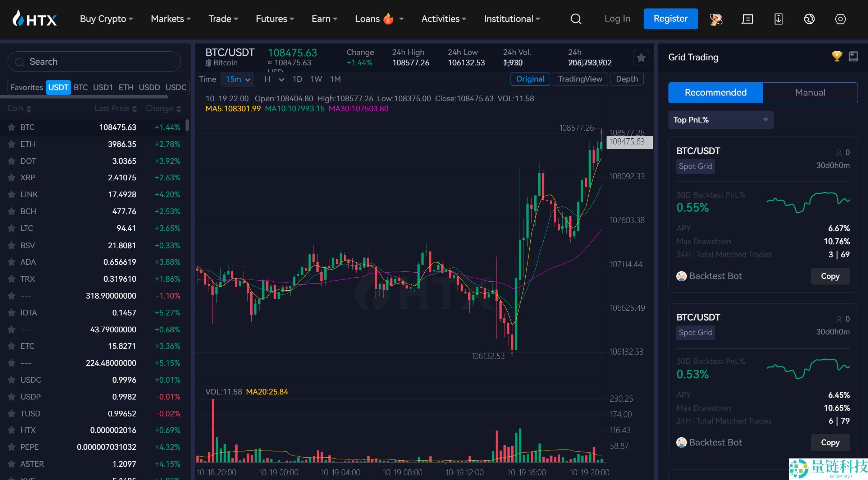868x480 pixels.
Task: Sort the coin list by Last Price
Action: point(116,109)
